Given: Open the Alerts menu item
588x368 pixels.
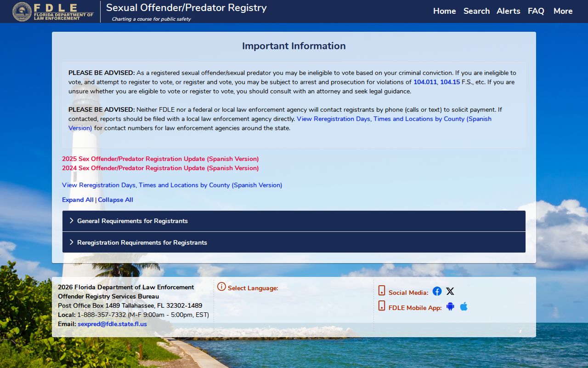Looking at the screenshot, I should pyautogui.click(x=509, y=11).
